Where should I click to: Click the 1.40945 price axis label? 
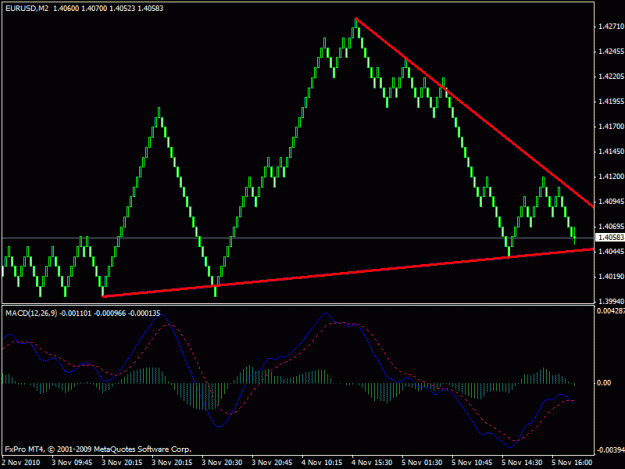point(611,202)
